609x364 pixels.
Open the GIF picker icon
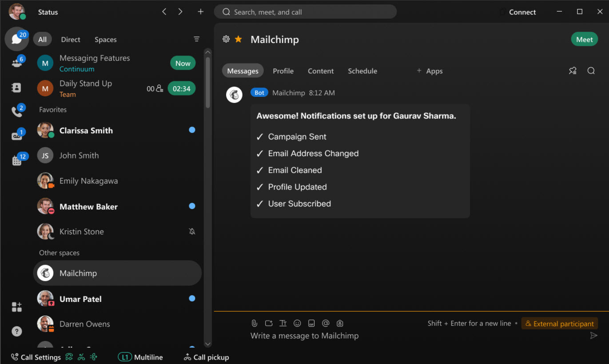pos(311,323)
